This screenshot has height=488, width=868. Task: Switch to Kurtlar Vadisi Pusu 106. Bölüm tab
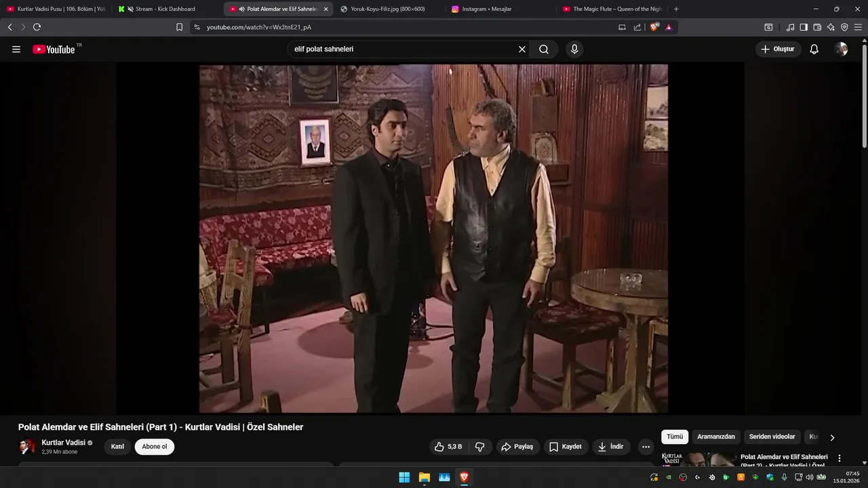point(56,9)
